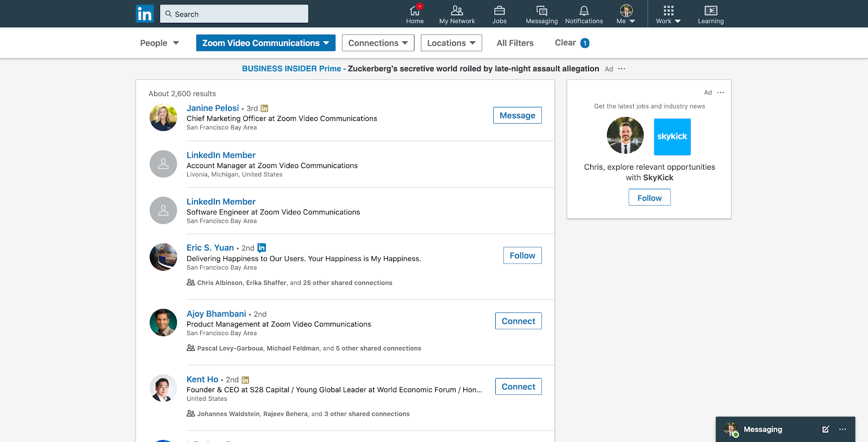The height and width of the screenshot is (442, 868).
Task: Open the Learning video icon
Action: (x=711, y=14)
